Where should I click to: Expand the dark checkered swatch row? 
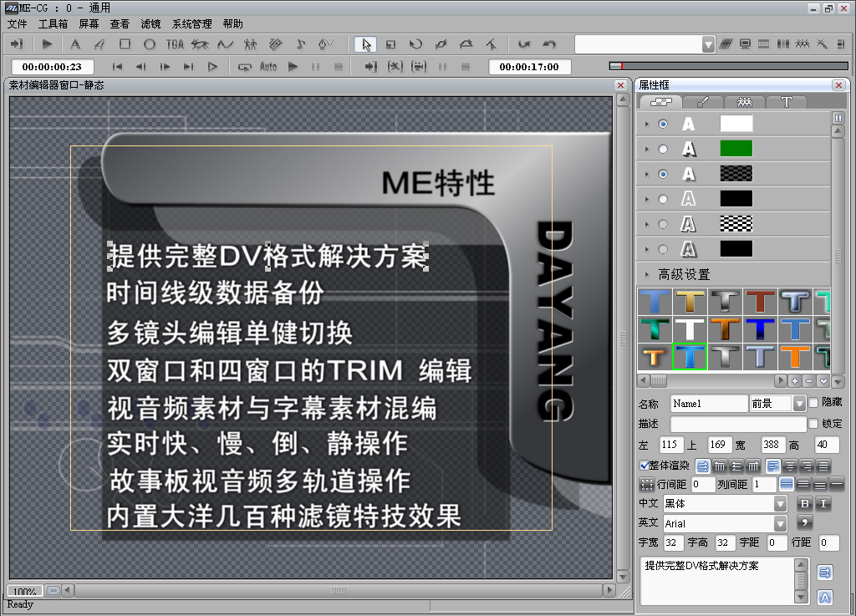point(647,174)
